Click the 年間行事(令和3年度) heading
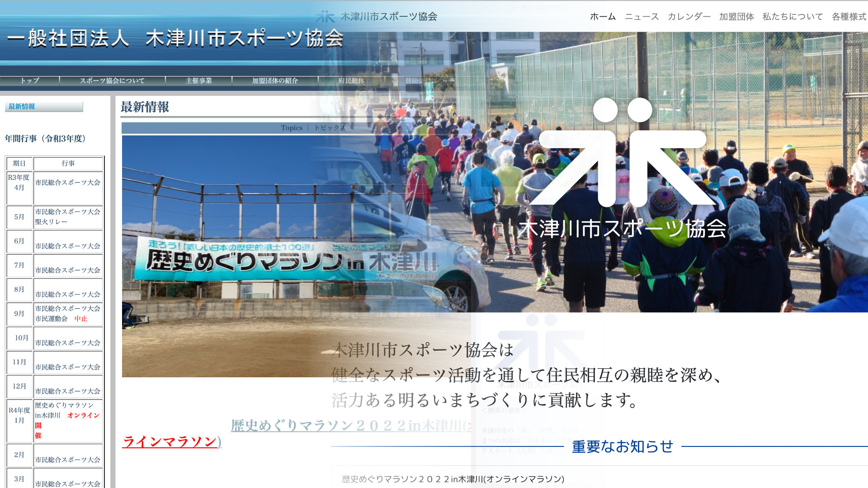This screenshot has width=868, height=488. click(45, 139)
